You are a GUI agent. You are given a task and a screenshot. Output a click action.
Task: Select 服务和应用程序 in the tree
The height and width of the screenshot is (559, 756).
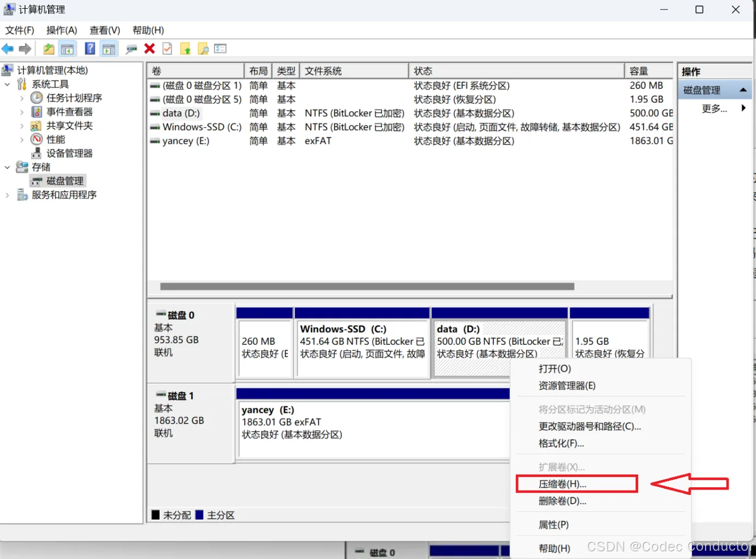coord(64,195)
